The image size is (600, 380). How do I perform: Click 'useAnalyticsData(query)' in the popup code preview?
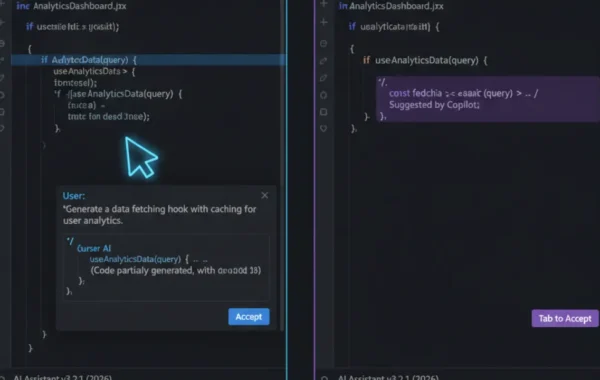click(135, 259)
